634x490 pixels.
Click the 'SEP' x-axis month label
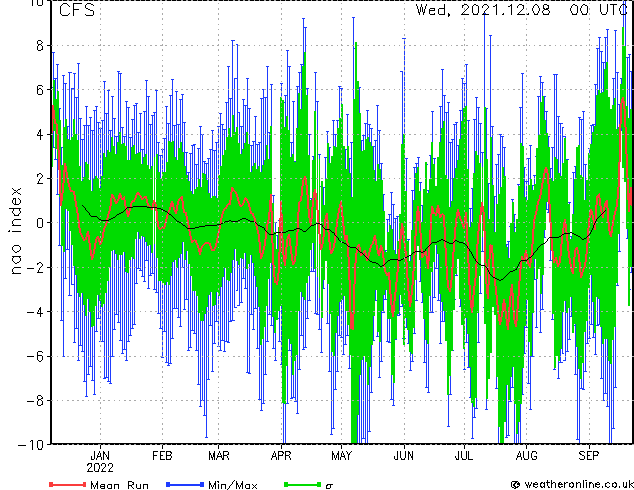pyautogui.click(x=589, y=456)
